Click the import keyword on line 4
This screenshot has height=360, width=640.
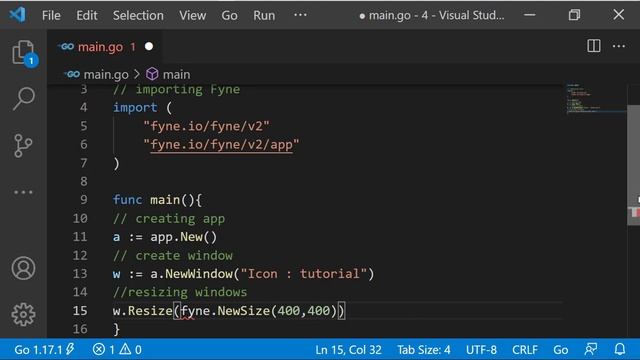tap(135, 107)
